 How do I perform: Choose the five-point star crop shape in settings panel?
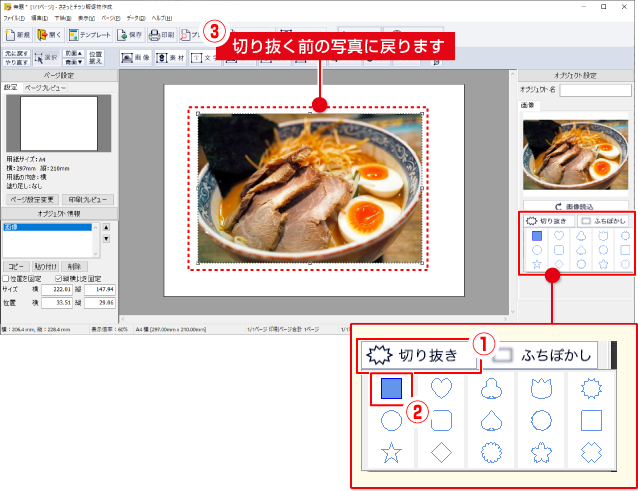point(537,264)
